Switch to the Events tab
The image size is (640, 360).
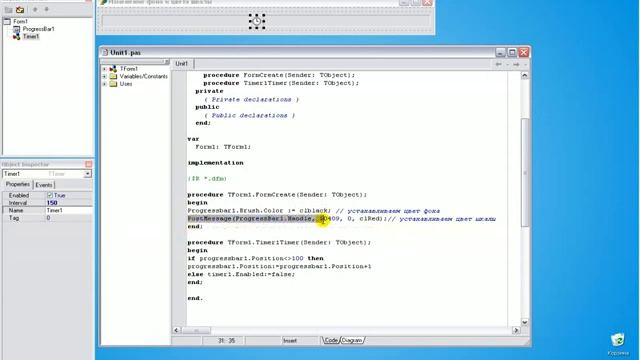44,185
